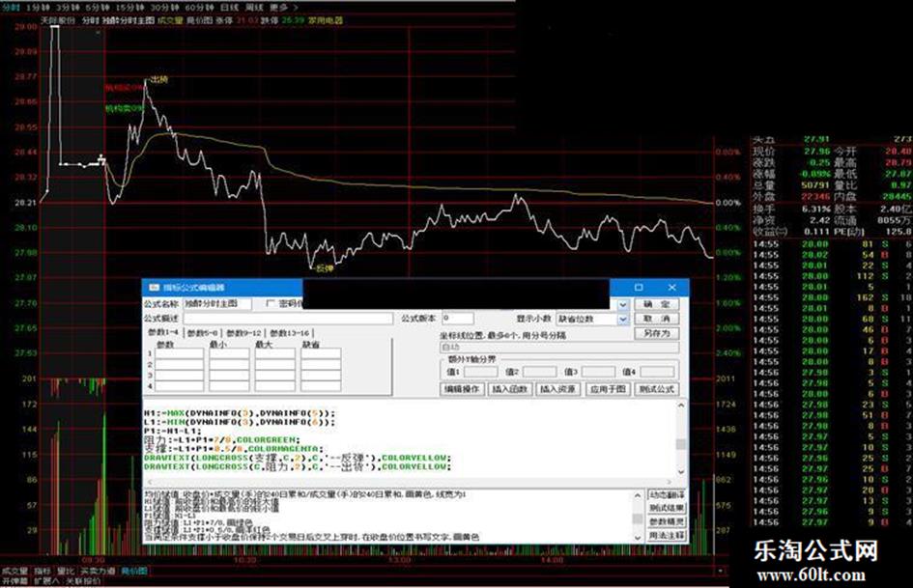Click parameter row 4 缺省 field
Screen dimensions: 913x588
tap(320, 386)
